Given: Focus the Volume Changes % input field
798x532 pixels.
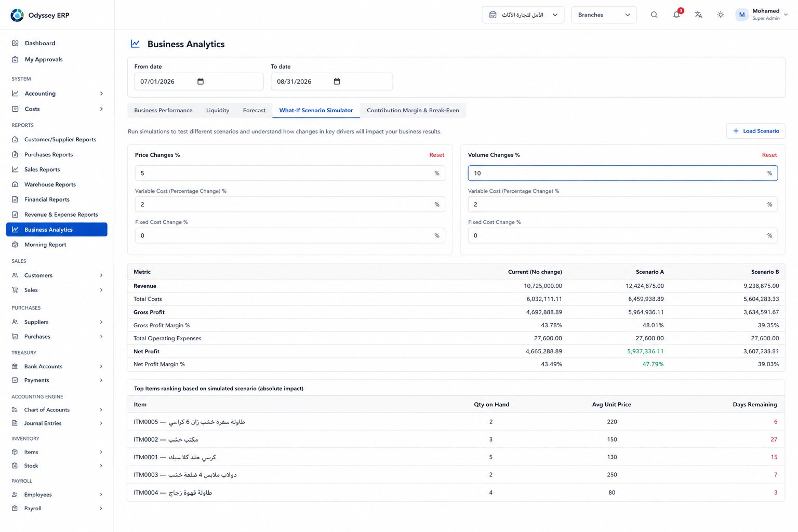Looking at the screenshot, I should coord(623,173).
